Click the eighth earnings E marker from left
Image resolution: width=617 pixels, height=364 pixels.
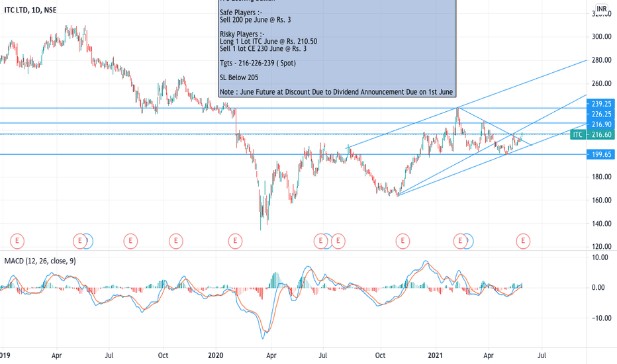tap(403, 240)
